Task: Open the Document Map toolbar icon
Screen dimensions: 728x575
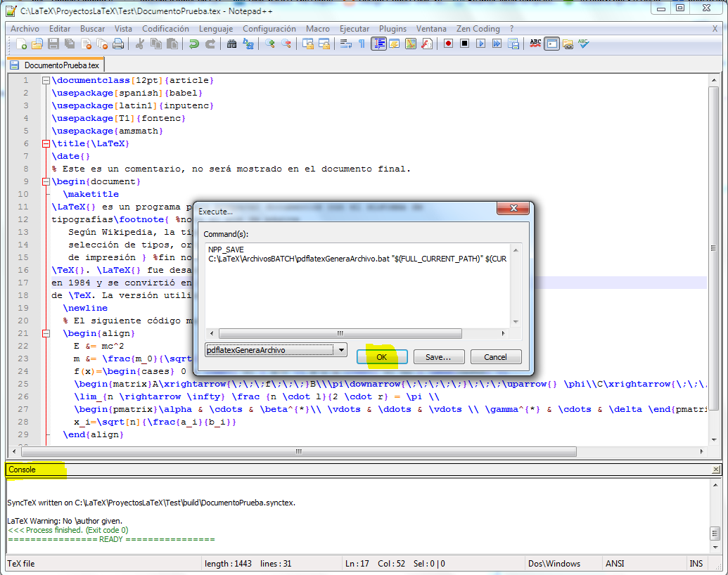Action: (411, 44)
